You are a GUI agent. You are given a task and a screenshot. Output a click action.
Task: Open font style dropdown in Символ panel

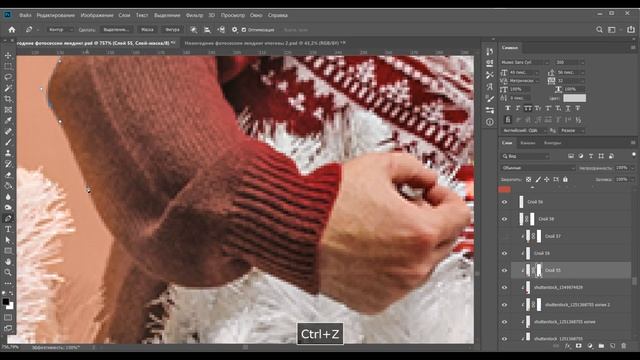[x=569, y=62]
